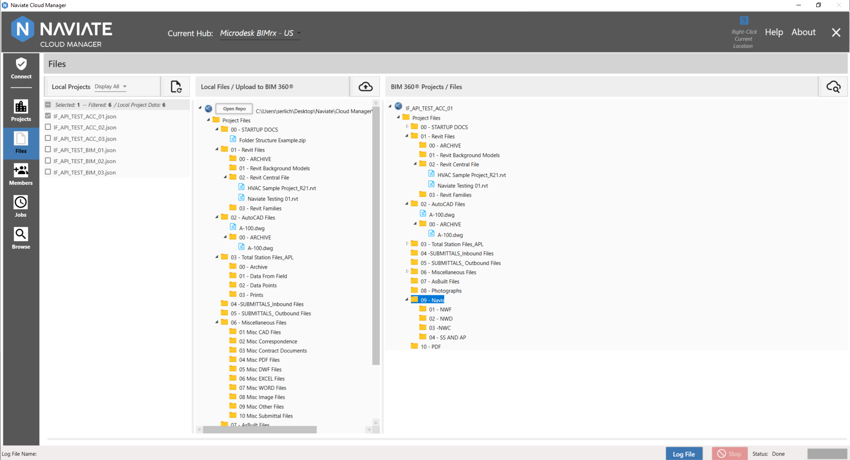Check the IF_API_TEST_BIM_02.json checkbox
This screenshot has height=460, width=850.
pos(48,160)
